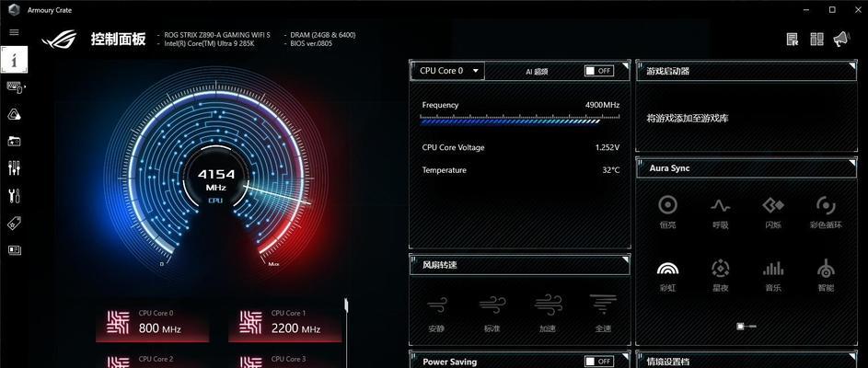Click the DRAM (24GB & 6400) text

[x=323, y=35]
